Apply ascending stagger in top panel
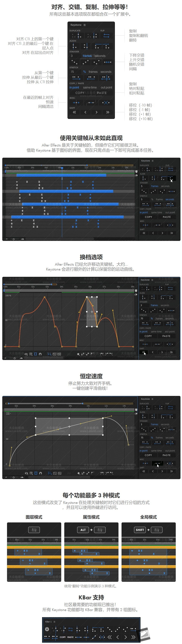 pos(86,62)
